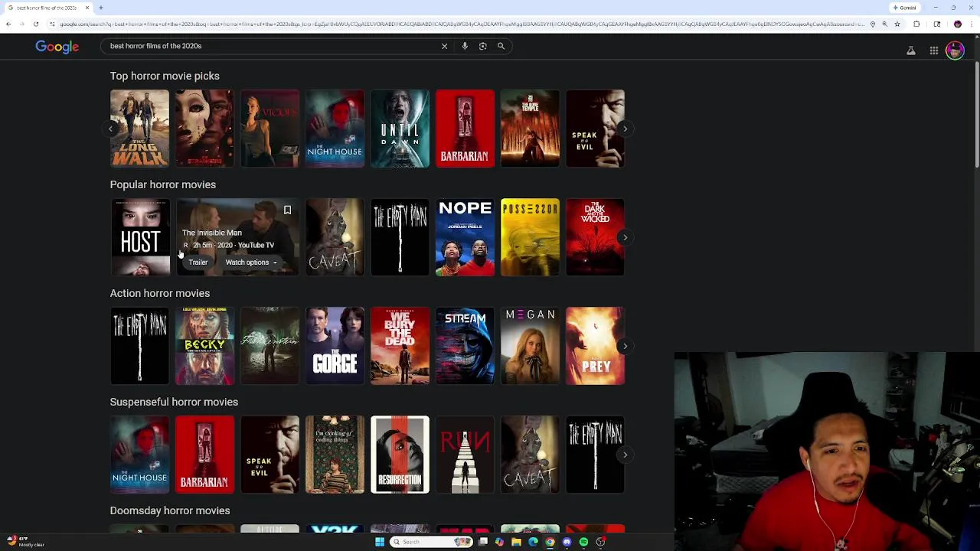Expand Watch options dropdown for The Invisible Man
The width and height of the screenshot is (980, 551).
point(251,262)
